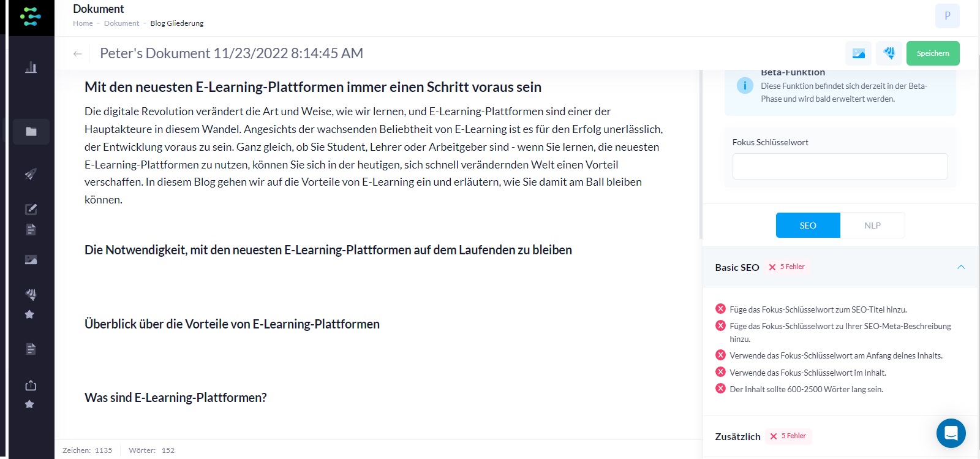Click the '5 Fehler' badge in Zusätzlich

[x=788, y=436]
